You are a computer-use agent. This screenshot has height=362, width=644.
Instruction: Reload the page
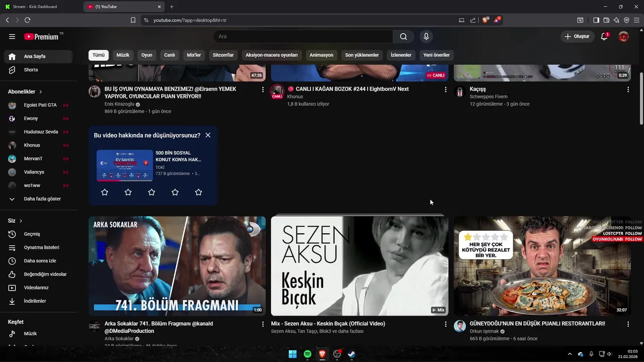[27, 20]
